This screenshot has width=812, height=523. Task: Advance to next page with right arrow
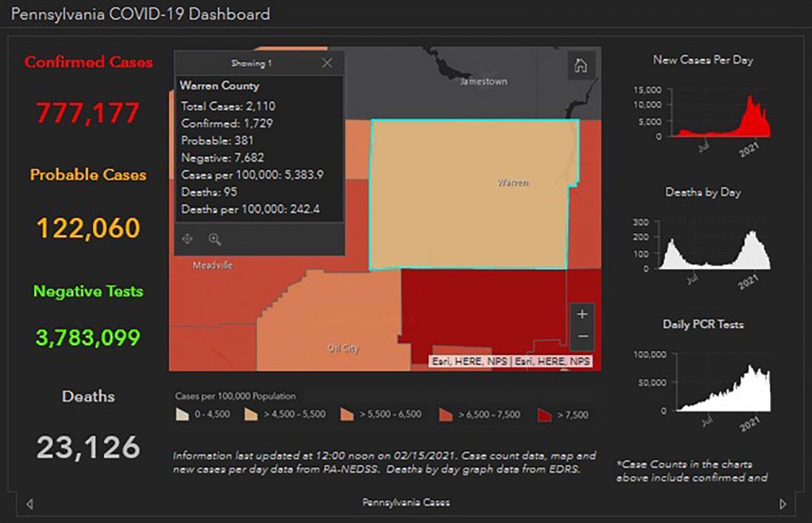(783, 505)
